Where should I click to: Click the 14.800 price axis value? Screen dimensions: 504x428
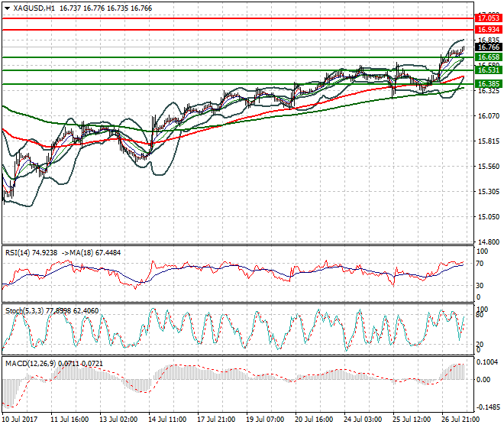[x=489, y=242]
